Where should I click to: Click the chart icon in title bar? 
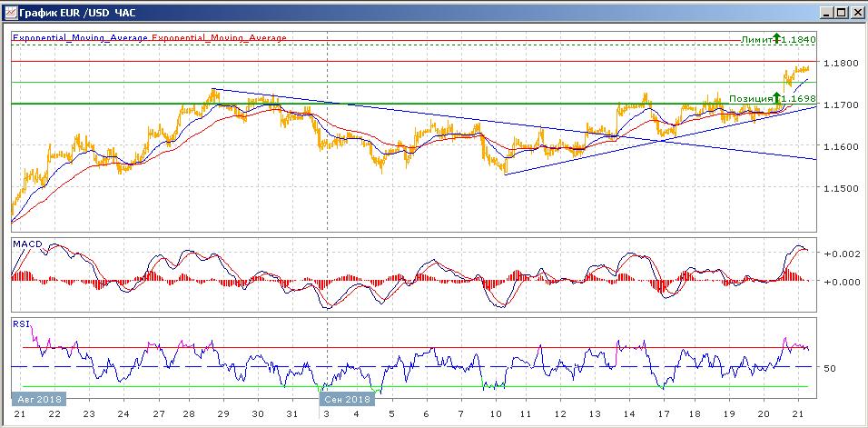(x=10, y=12)
